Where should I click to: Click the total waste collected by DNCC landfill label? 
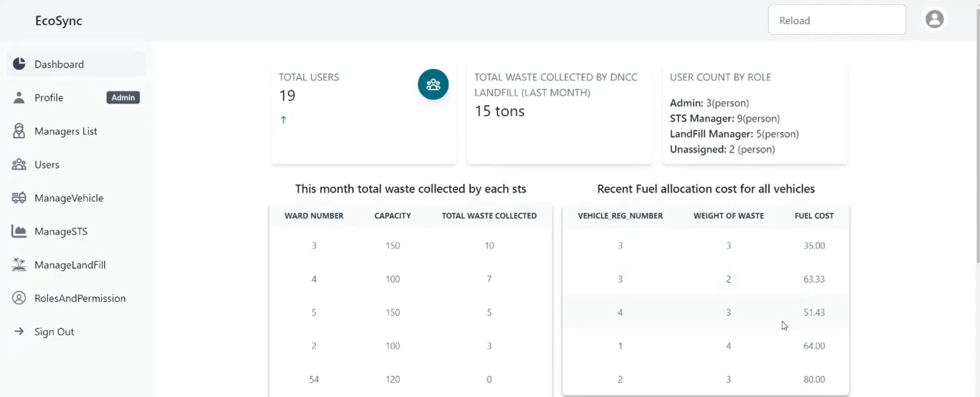pos(556,85)
